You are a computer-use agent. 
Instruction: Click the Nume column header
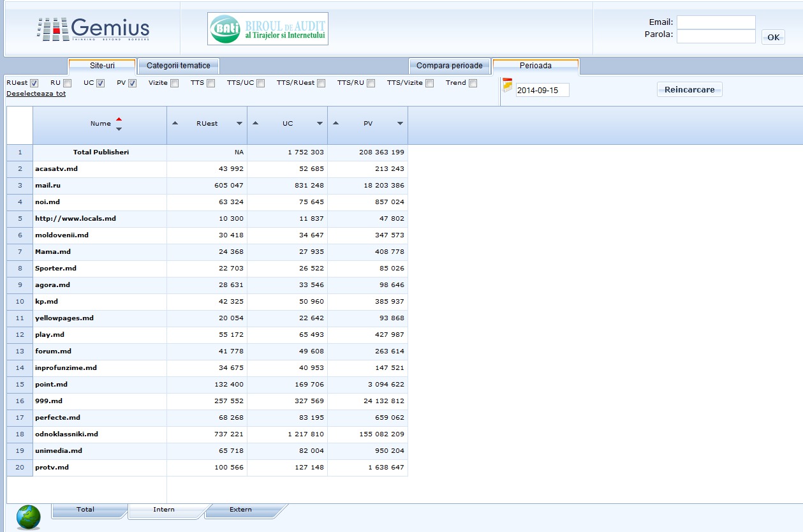(x=100, y=124)
